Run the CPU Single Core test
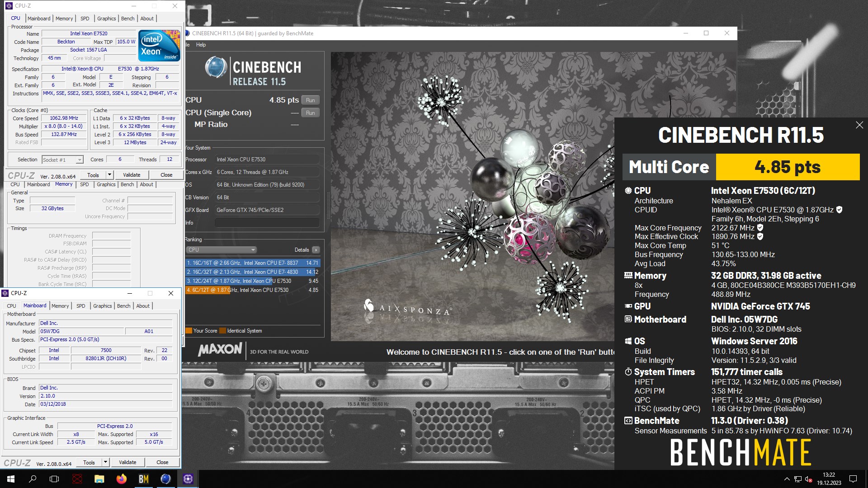This screenshot has width=868, height=488. point(310,113)
